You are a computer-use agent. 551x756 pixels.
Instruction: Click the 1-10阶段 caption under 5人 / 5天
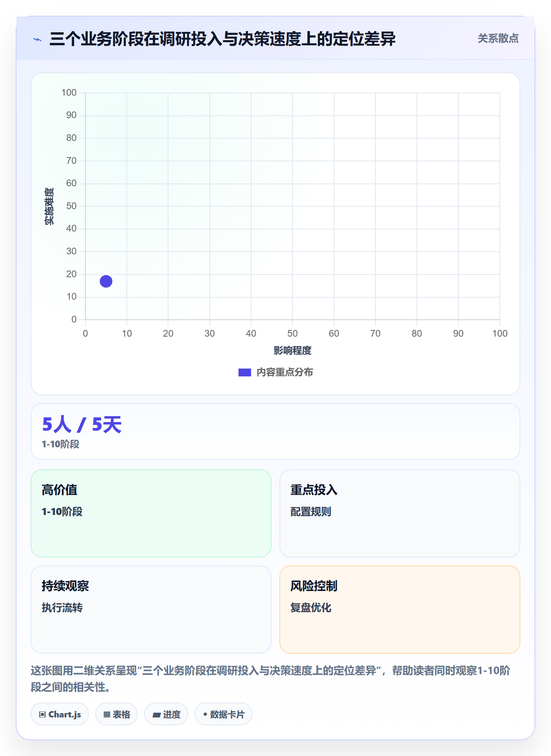pyautogui.click(x=61, y=444)
